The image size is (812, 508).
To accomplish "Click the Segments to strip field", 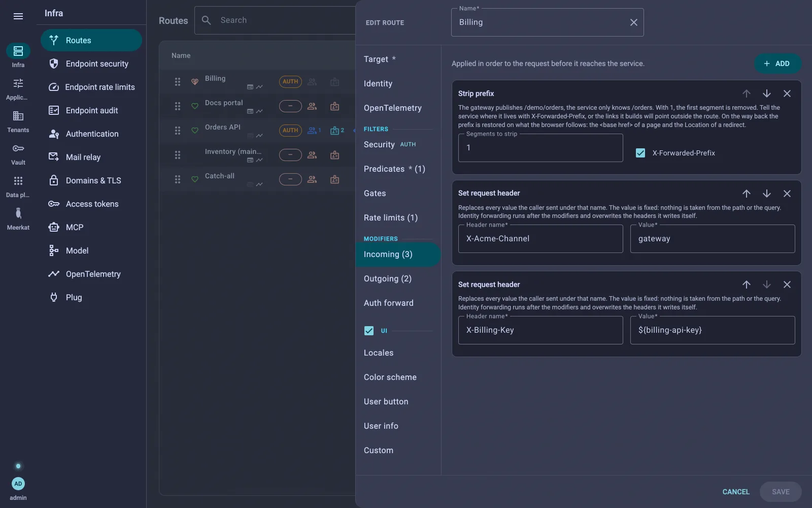I will pyautogui.click(x=540, y=148).
